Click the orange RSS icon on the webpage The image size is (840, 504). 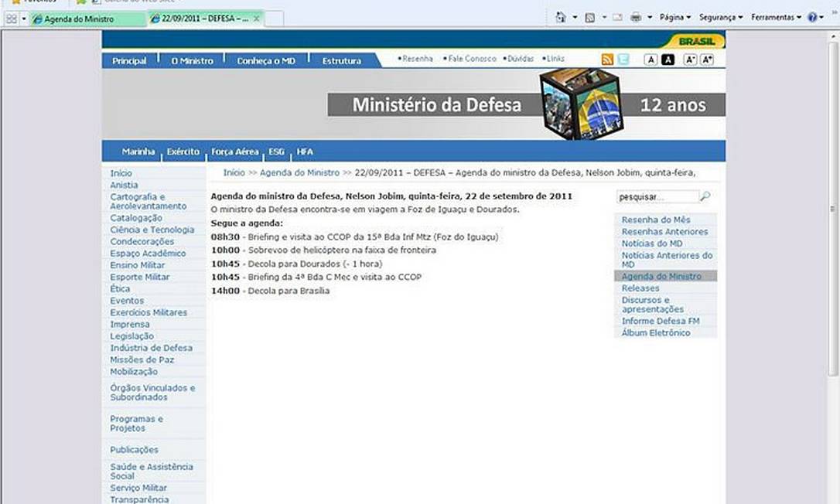608,60
